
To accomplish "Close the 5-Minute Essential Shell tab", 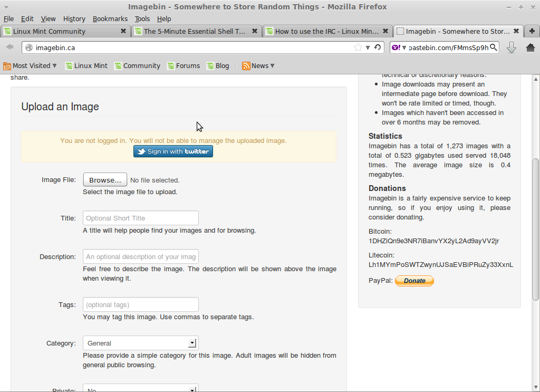I will coord(255,31).
